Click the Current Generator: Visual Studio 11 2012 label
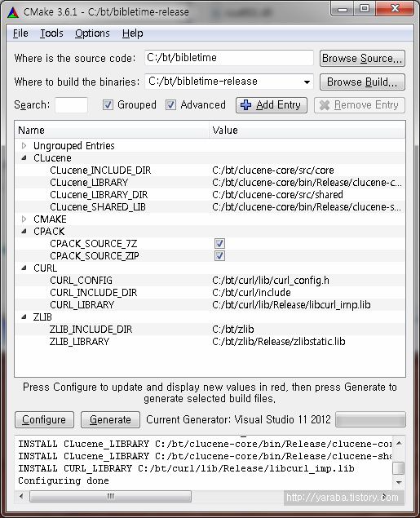The image size is (420, 518). tap(238, 419)
